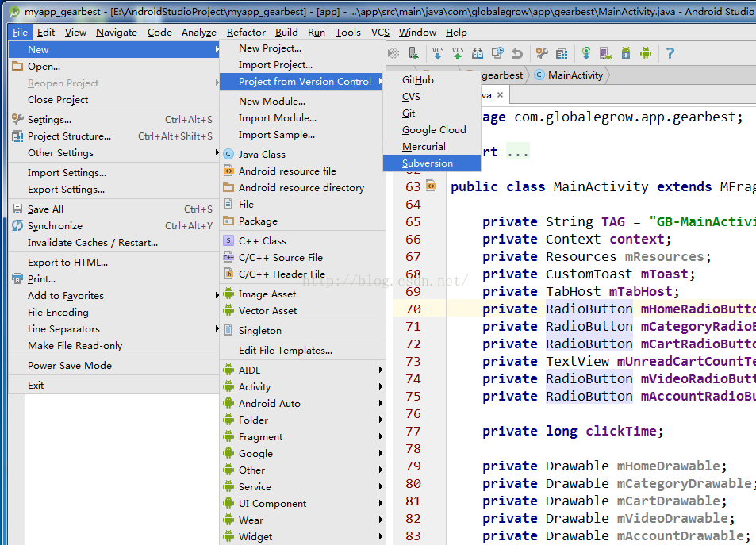Image resolution: width=756 pixels, height=545 pixels.
Task: Open the SDK Manager toolbar icon
Action: pos(626,53)
